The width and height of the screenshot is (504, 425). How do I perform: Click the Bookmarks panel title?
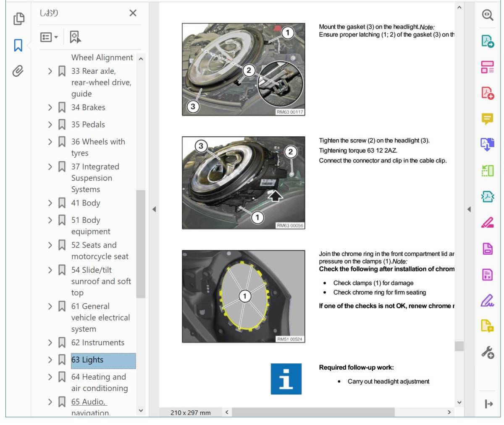(49, 13)
